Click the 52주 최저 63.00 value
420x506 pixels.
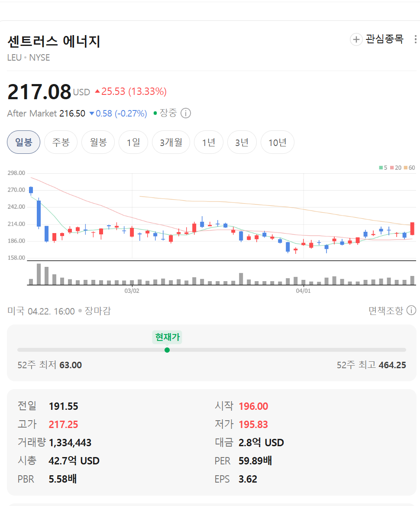(71, 365)
